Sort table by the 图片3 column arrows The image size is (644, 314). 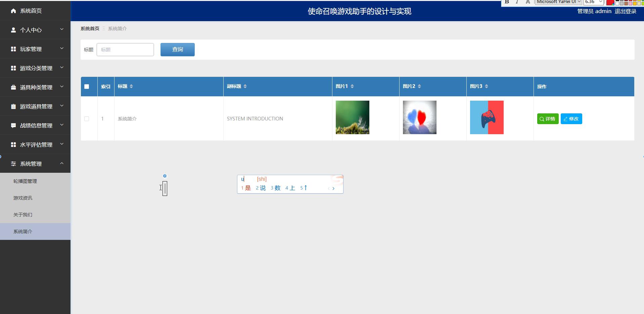[487, 86]
